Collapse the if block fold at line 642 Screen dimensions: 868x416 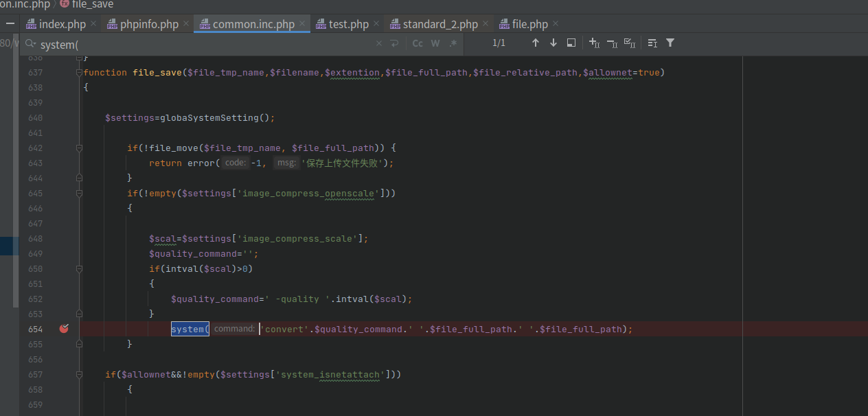click(79, 148)
